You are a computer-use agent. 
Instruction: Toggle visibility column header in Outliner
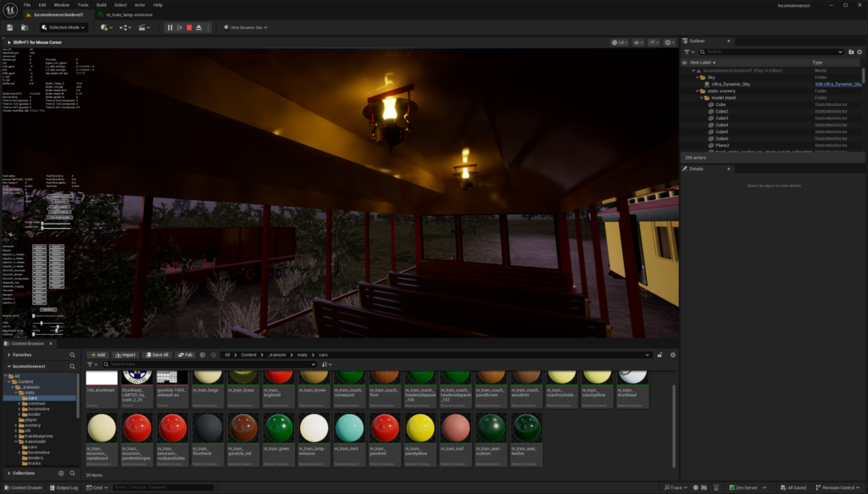(x=685, y=62)
